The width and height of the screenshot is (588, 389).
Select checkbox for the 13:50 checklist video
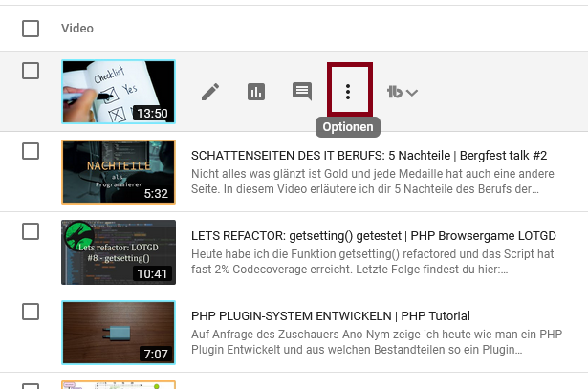click(31, 71)
